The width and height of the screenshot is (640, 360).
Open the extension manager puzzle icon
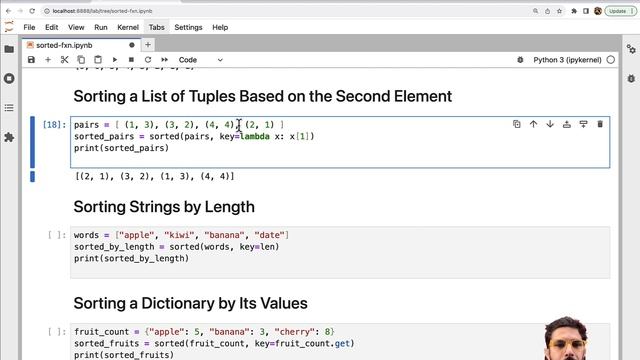click(9, 137)
